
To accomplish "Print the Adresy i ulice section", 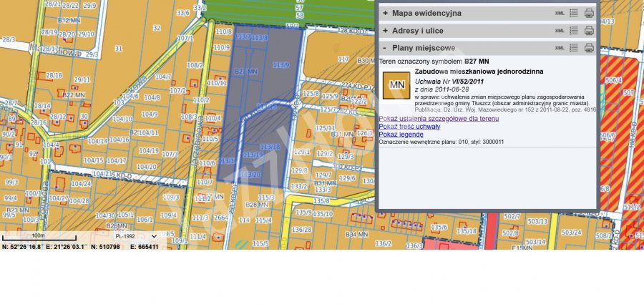I will [589, 31].
